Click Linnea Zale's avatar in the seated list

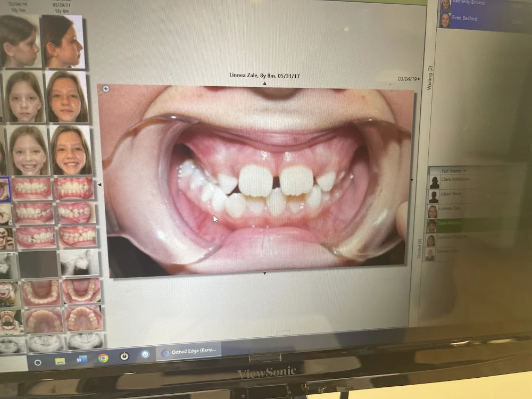point(432,211)
